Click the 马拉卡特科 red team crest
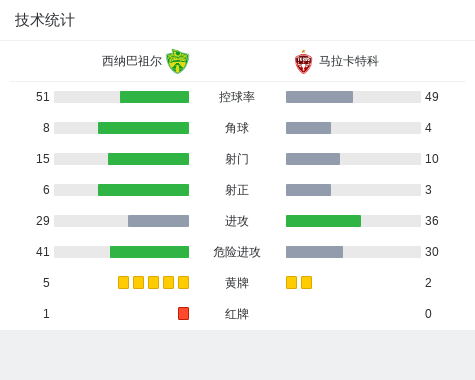The height and width of the screenshot is (380, 475). tap(303, 62)
